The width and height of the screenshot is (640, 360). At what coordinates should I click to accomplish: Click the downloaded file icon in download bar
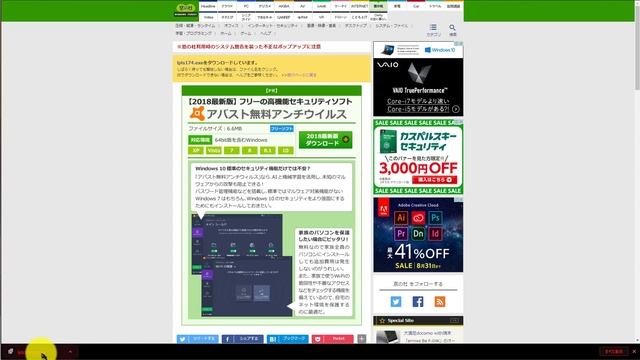point(10,351)
